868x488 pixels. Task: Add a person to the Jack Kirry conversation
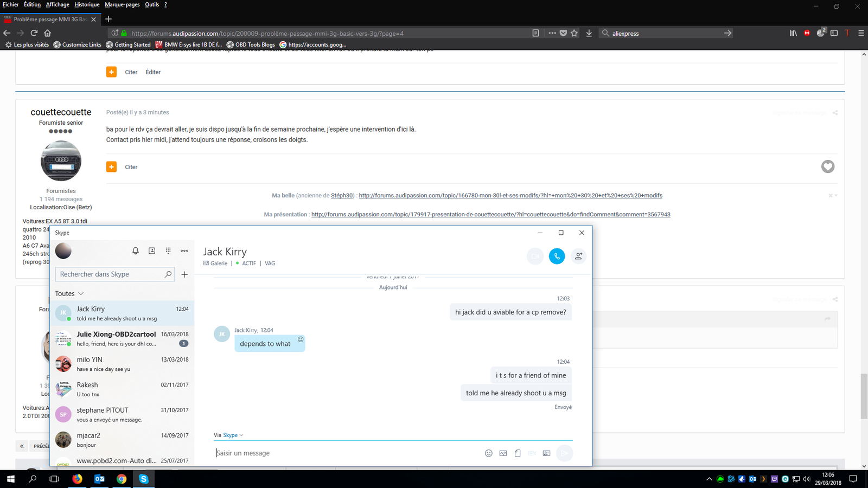coord(578,256)
